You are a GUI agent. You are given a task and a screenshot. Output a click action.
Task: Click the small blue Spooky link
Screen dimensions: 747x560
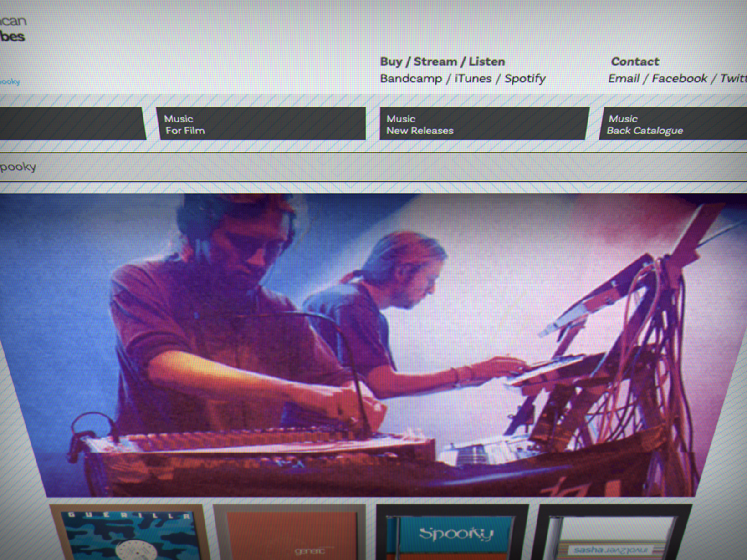pyautogui.click(x=10, y=82)
